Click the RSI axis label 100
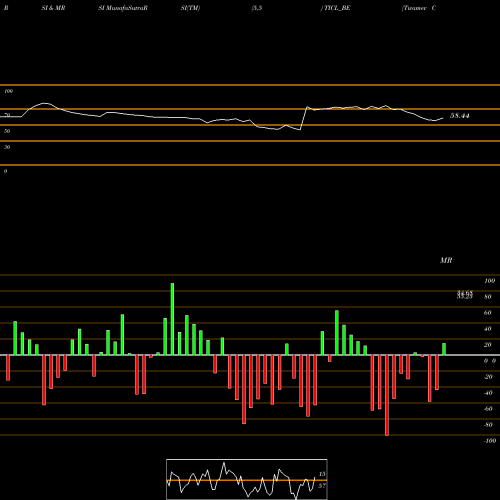The width and height of the screenshot is (500, 500). point(8,91)
